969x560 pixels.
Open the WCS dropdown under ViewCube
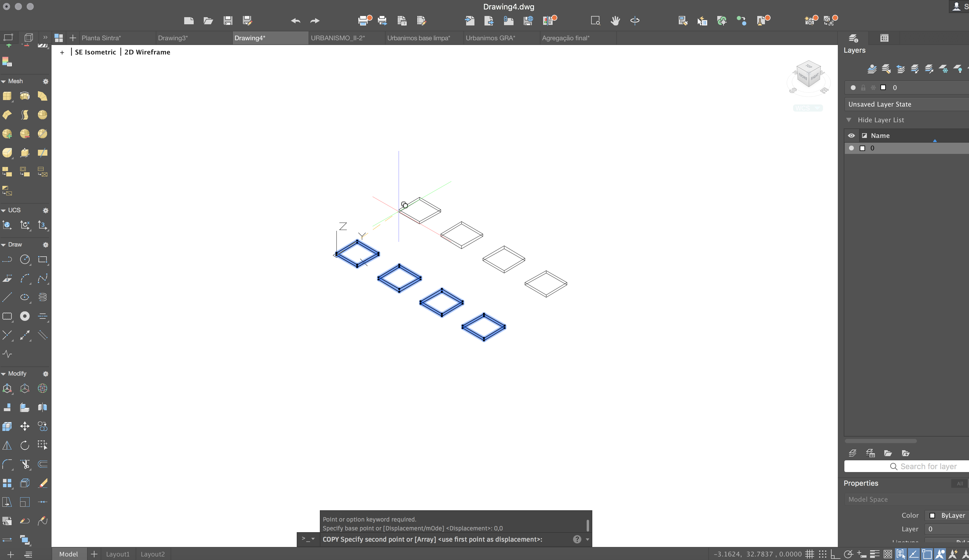pos(808,108)
